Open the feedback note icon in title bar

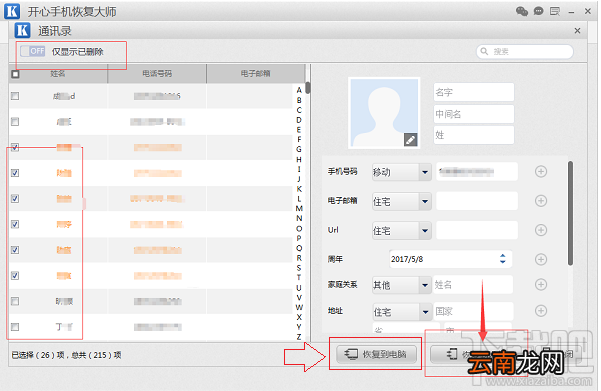pos(555,12)
